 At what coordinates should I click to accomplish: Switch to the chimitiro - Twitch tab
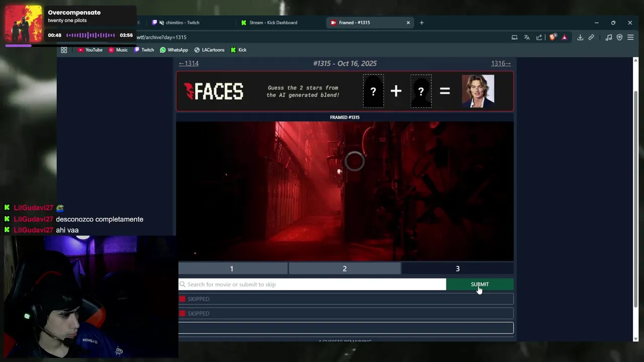(184, 23)
